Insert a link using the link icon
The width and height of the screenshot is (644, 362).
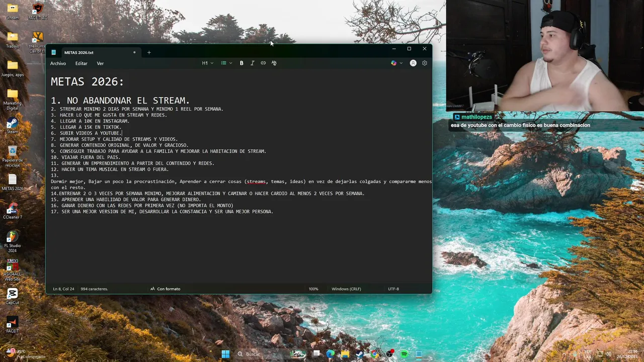click(x=263, y=63)
